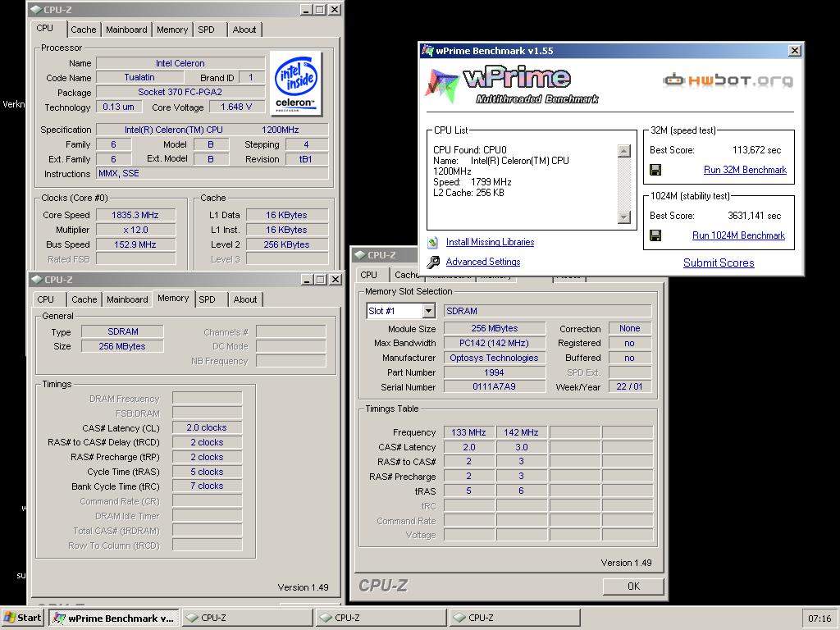Close the Memory CPU-Z window
This screenshot has width=840, height=630.
(335, 280)
